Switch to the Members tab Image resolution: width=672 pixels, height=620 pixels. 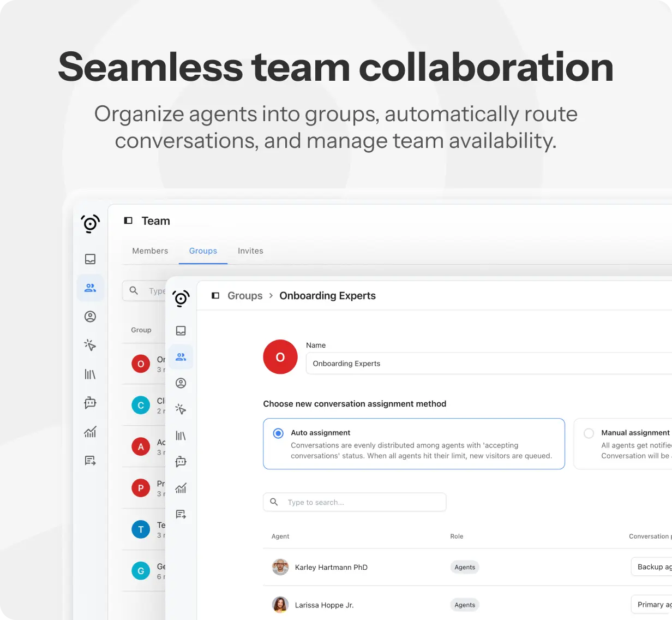click(150, 251)
